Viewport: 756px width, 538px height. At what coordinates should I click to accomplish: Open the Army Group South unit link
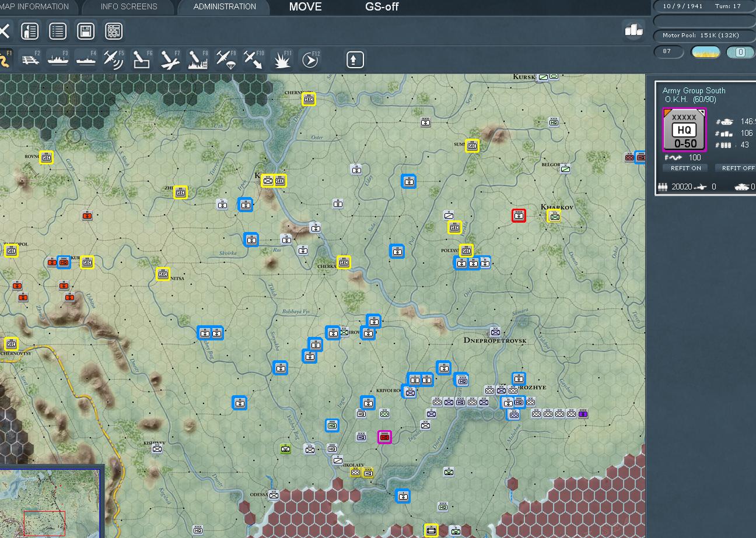click(x=694, y=90)
